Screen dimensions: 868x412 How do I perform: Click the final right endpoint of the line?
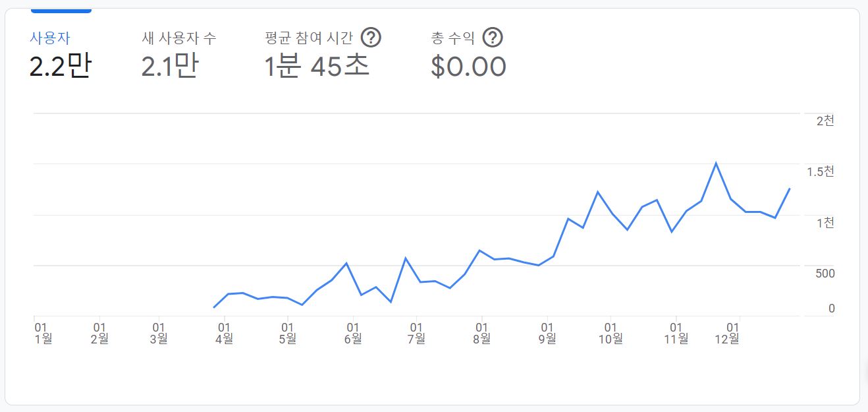click(790, 189)
